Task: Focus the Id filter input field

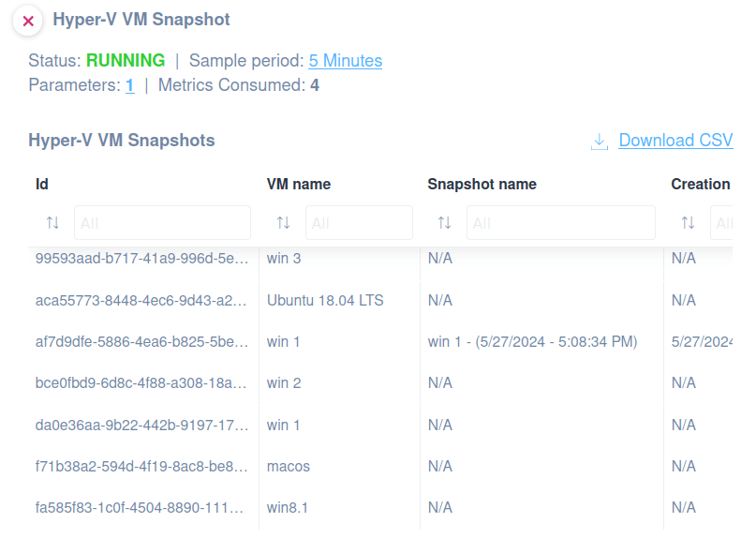Action: point(162,222)
